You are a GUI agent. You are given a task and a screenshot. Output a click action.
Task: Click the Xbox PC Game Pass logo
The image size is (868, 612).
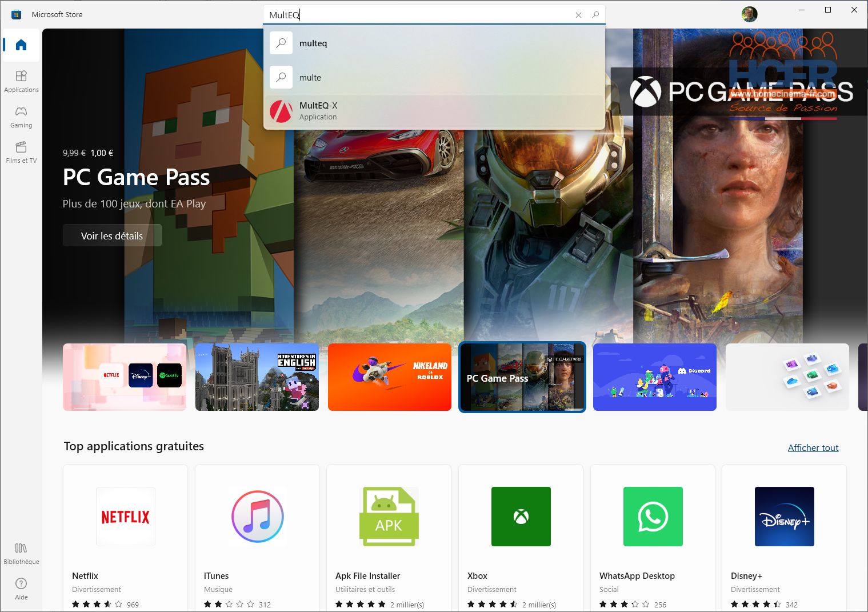point(741,91)
